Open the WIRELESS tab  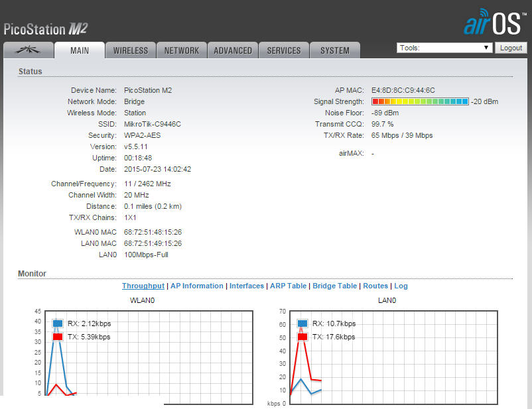[x=131, y=50]
